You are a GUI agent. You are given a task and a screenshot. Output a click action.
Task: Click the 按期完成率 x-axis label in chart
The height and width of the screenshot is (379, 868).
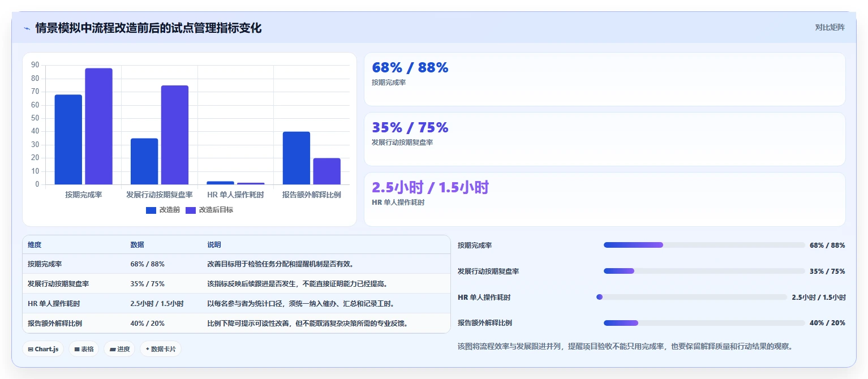[83, 195]
